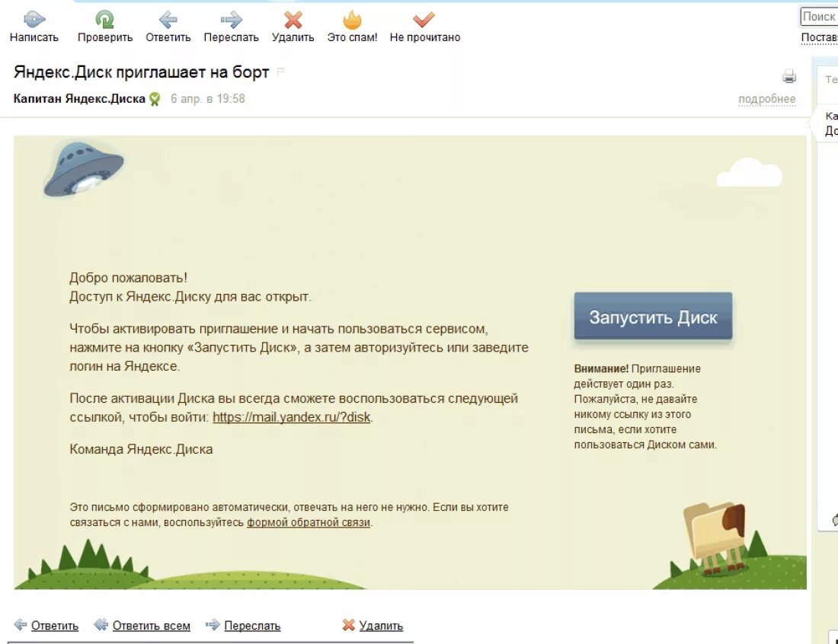Click the green verified sender badge
The height and width of the screenshot is (644, 838).
click(x=155, y=99)
